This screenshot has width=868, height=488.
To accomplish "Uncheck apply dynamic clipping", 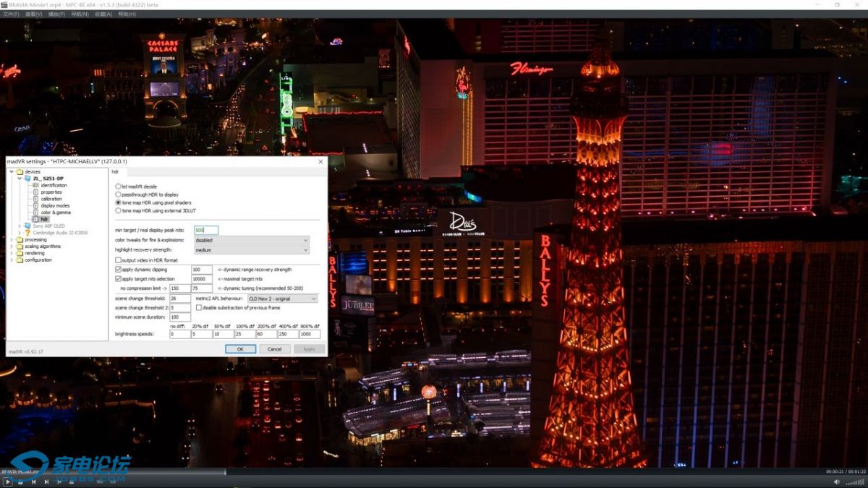I will pos(116,269).
